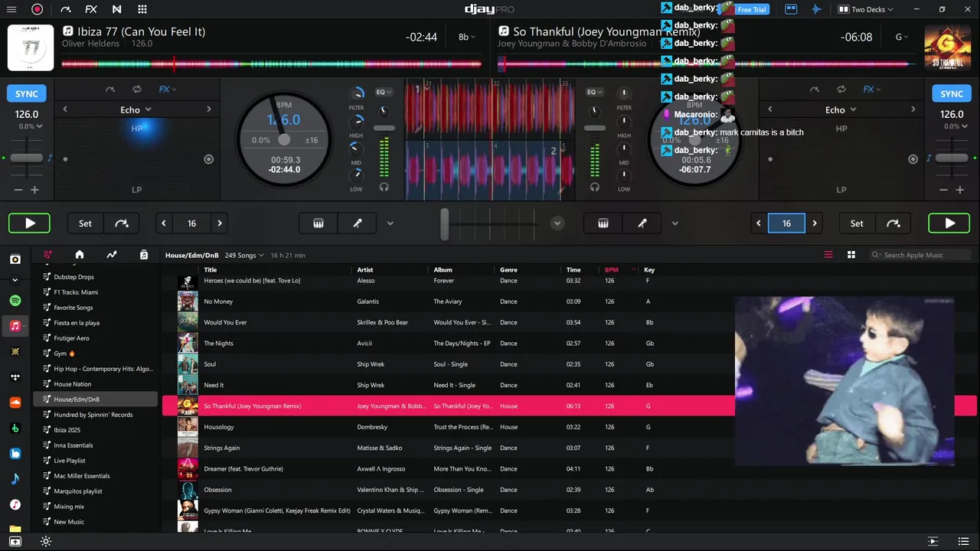
Task: Open the right deck Echo effect dropdown
Action: tap(841, 109)
